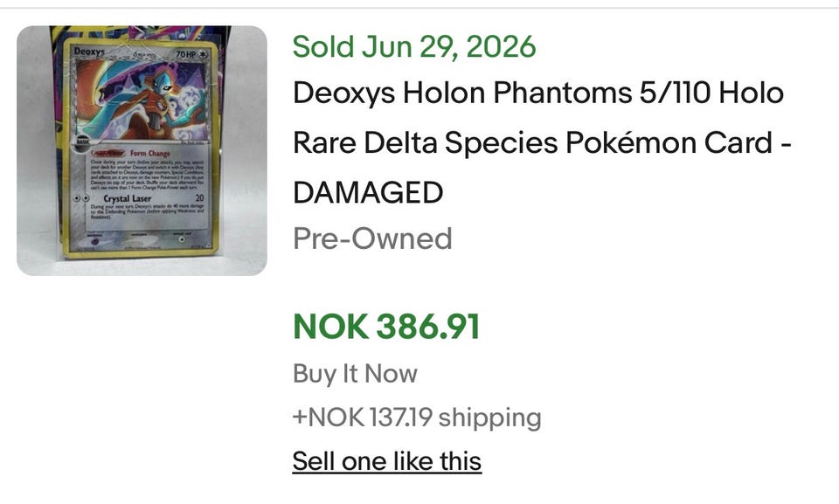Select the "Sold Jun 29, 2026" date text
The height and width of the screenshot is (504, 839).
[414, 46]
